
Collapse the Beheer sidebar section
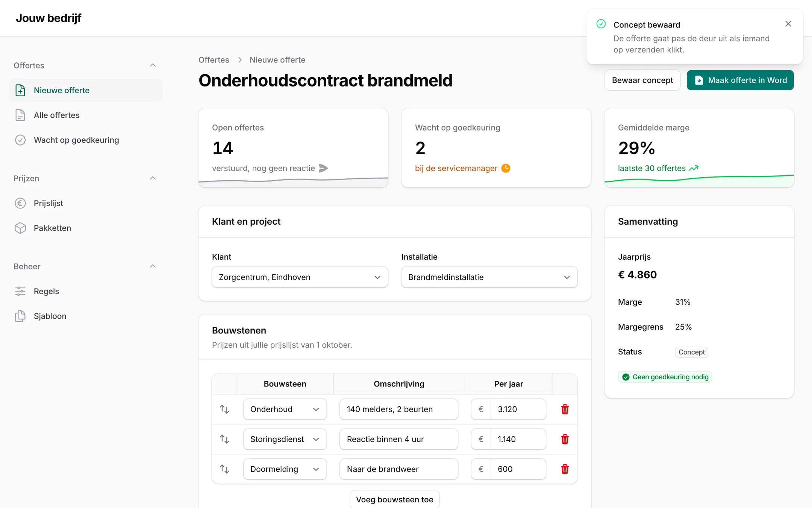pos(153,266)
